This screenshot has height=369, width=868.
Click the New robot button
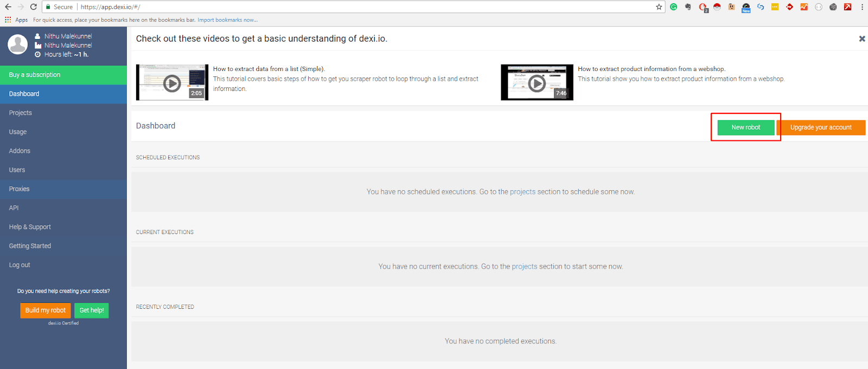click(746, 127)
